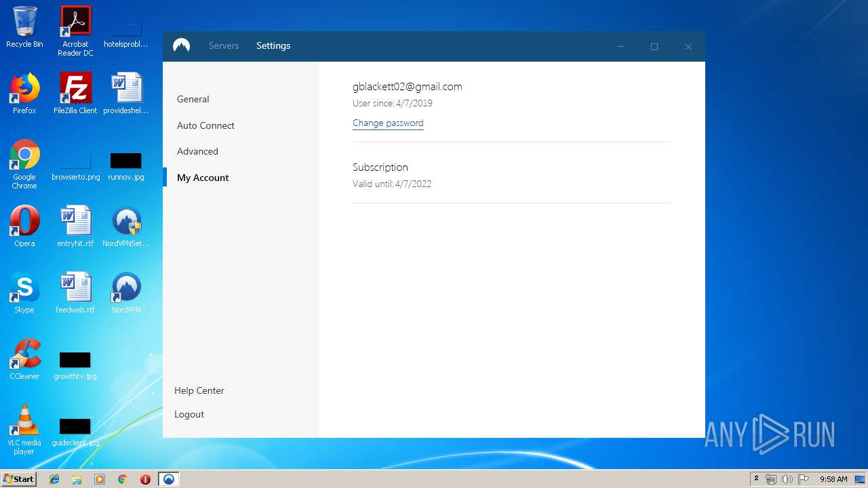Open Google Chrome desktop shortcut
Screen dimensions: 868x488
pos(24,164)
